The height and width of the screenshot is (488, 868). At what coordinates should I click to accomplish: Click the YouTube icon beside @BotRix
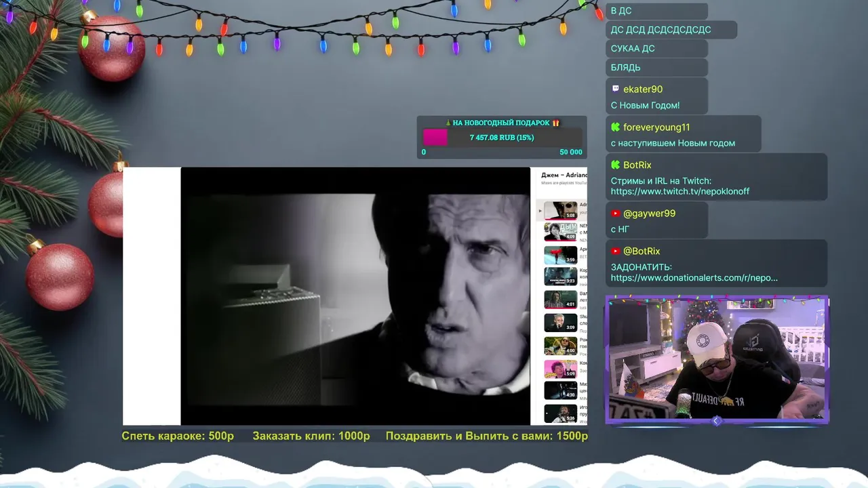(616, 251)
